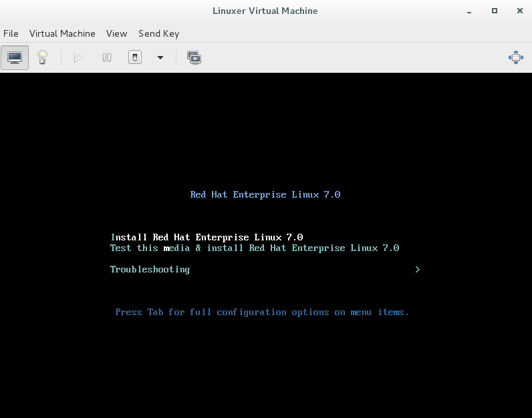The image size is (532, 418).
Task: Pause the virtual machine
Action: tap(107, 57)
